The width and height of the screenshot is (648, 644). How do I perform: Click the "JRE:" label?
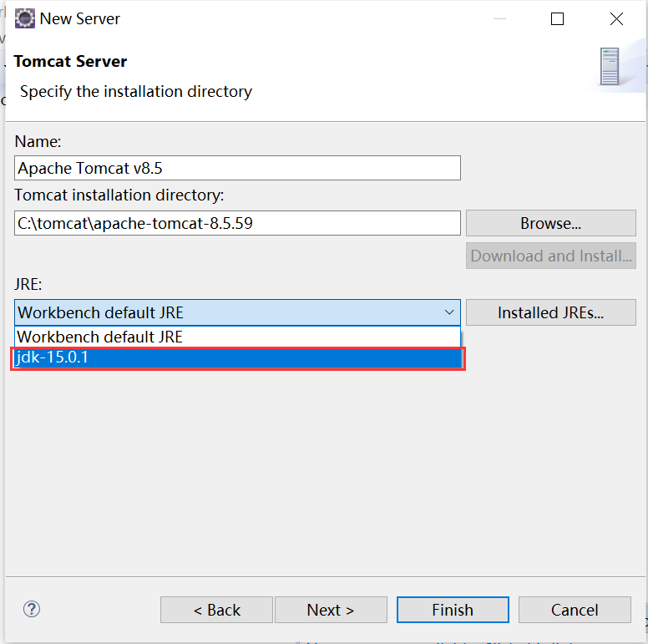coord(28,284)
